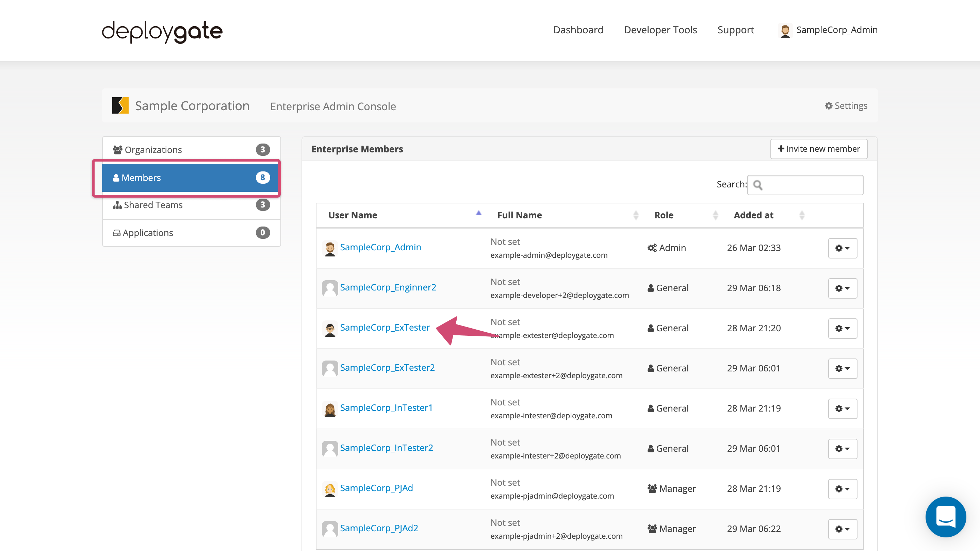Screen dimensions: 980x551
Task: Click SampleCorp_PJAd avatar
Action: (330, 489)
